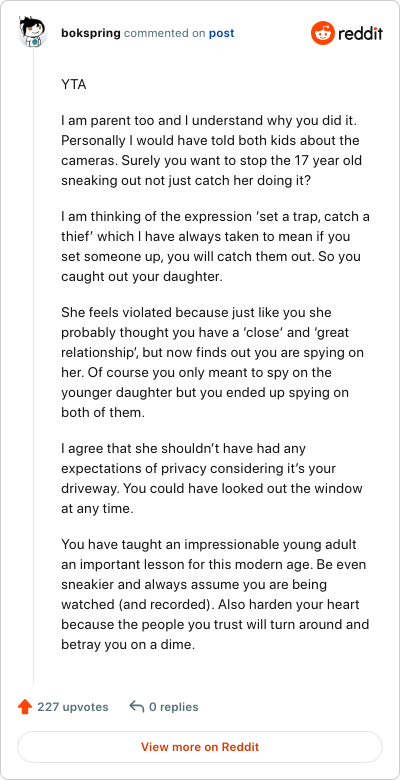The width and height of the screenshot is (400, 780).
Task: Click the 'caught out your daughter.' line
Action: 141,276
